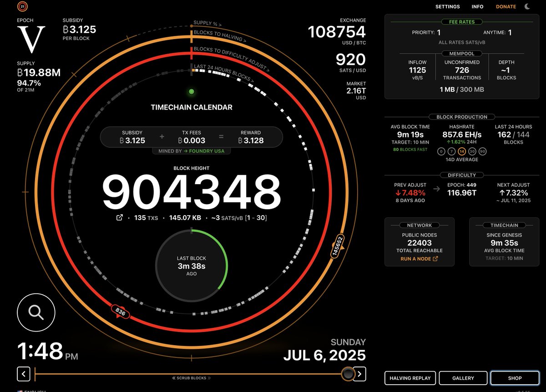Image resolution: width=546 pixels, height=392 pixels.
Task: Step back one block with the left scrub arrow
Action: (x=24, y=374)
